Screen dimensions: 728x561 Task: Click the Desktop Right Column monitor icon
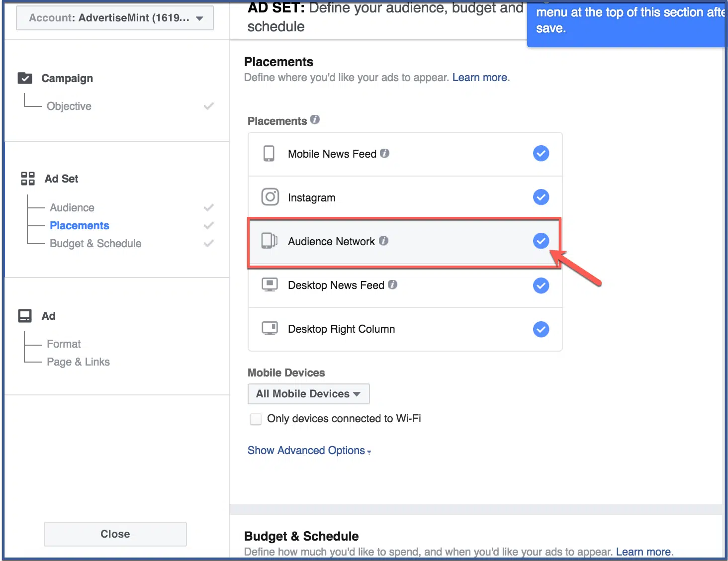click(269, 329)
